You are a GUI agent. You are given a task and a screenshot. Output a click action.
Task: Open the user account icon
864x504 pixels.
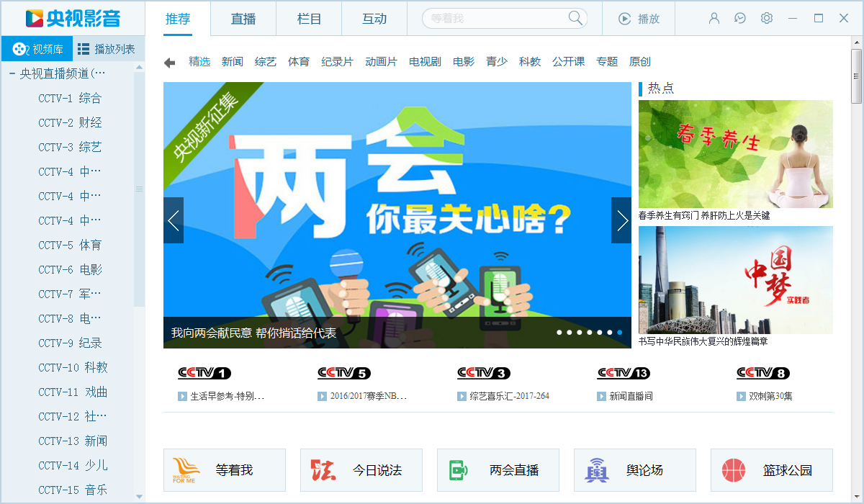[x=714, y=18]
